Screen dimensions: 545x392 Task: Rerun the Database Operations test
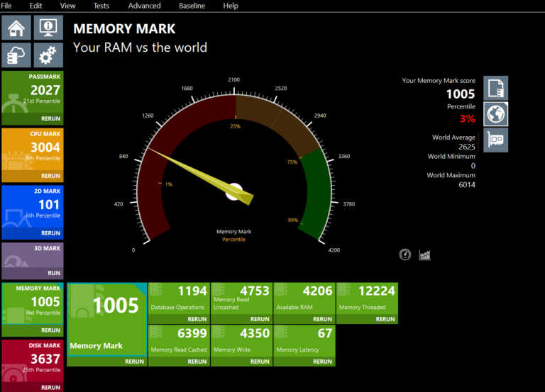tap(193, 319)
